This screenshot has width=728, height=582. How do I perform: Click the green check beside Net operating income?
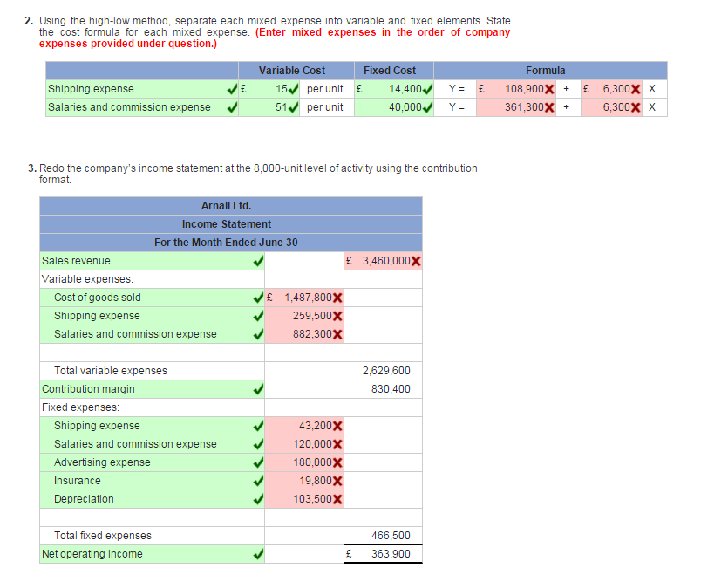tap(259, 554)
